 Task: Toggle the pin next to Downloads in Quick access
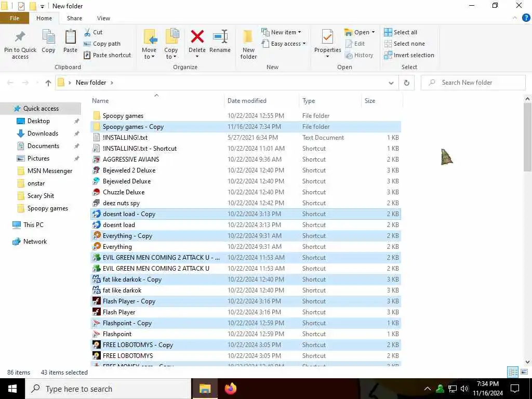coord(77,134)
